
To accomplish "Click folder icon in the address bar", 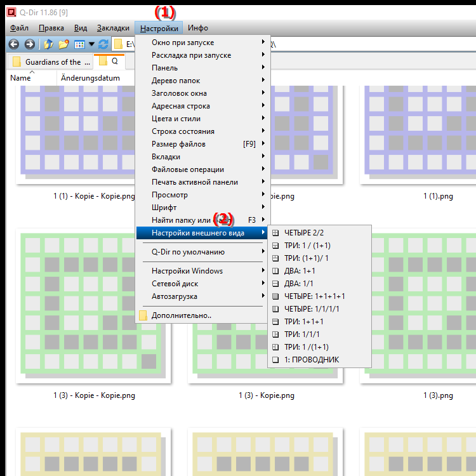I will 119,44.
